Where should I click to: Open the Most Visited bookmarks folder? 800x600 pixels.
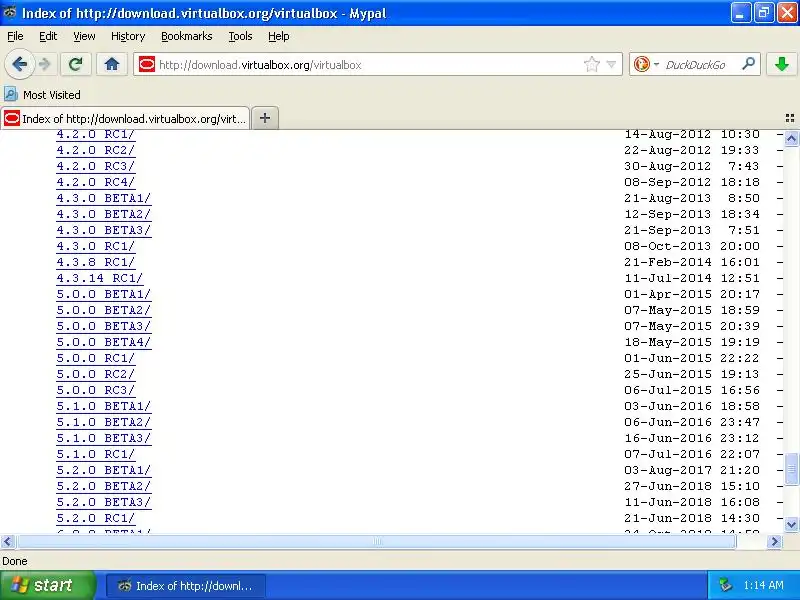tap(42, 94)
